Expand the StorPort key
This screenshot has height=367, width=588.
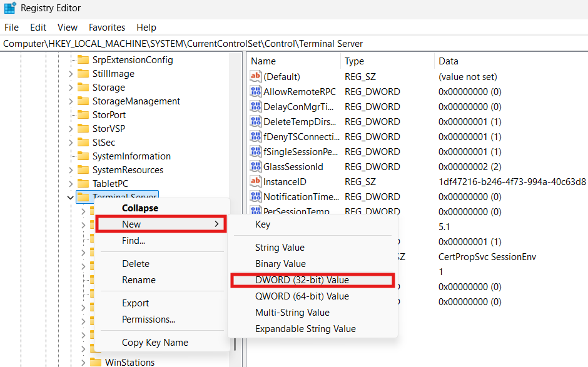coord(71,114)
